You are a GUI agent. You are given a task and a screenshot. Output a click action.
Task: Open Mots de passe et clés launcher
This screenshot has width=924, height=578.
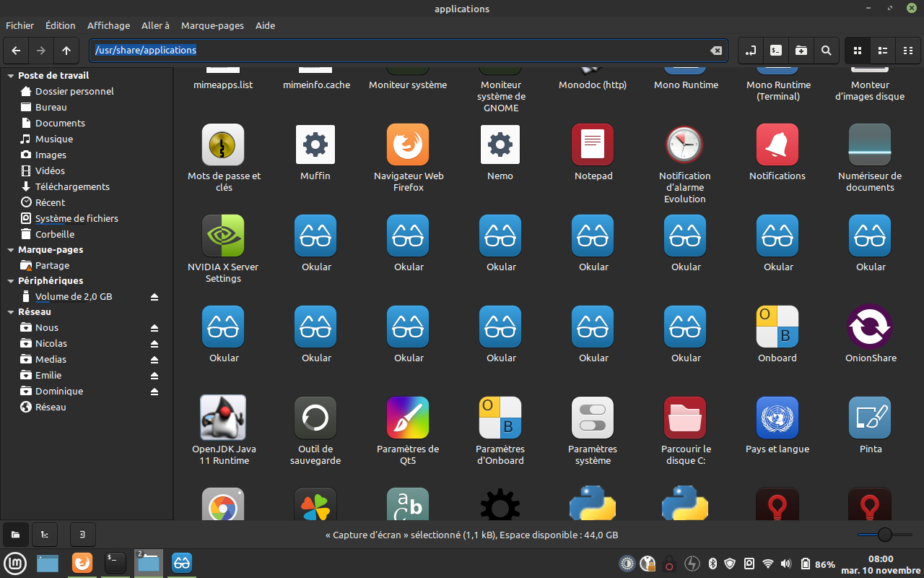pos(223,144)
